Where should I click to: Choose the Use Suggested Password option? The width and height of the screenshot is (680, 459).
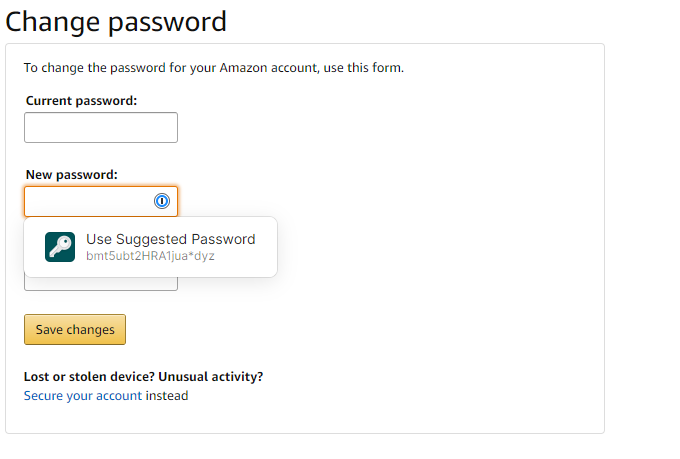[150, 247]
